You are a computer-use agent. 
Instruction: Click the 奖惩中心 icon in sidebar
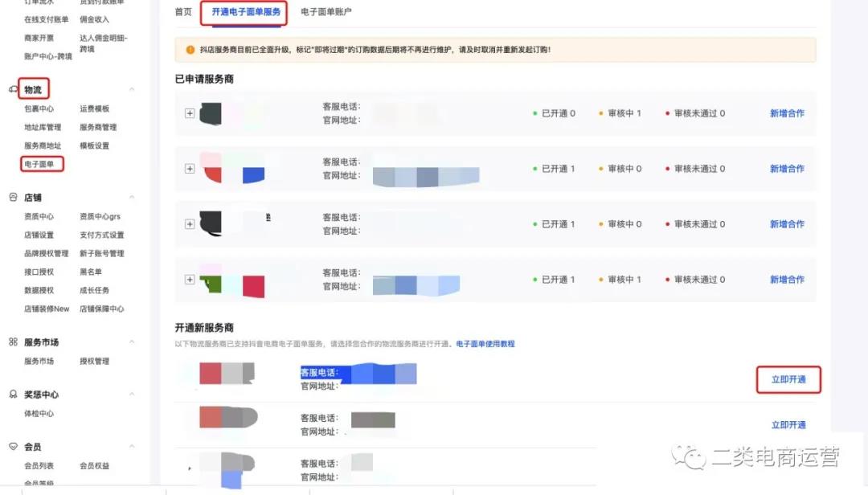pyautogui.click(x=13, y=395)
